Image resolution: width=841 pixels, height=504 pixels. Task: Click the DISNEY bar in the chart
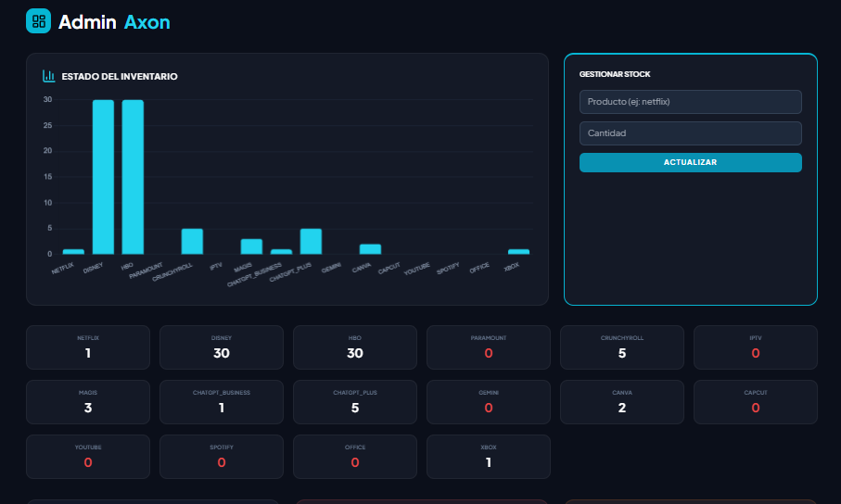pos(103,177)
